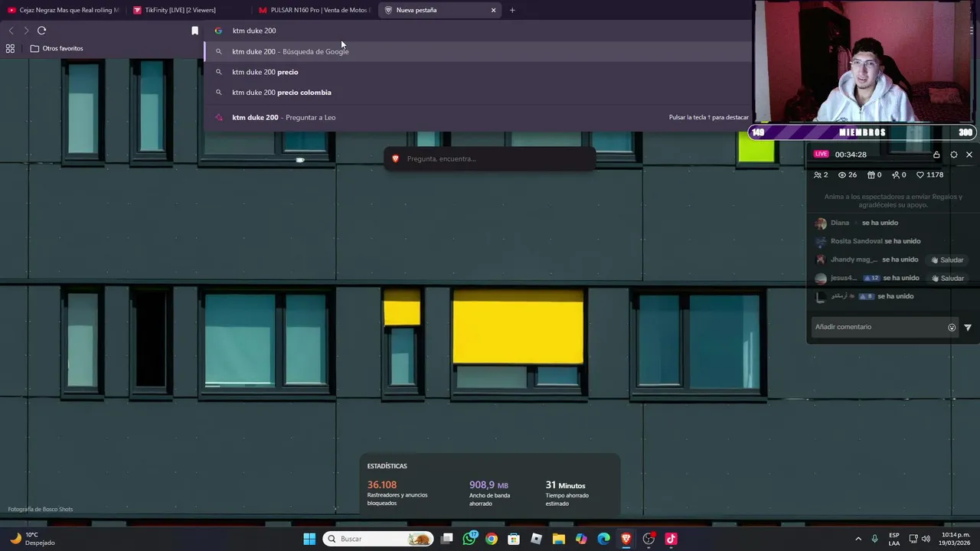Expand hidden system tray icons
The height and width of the screenshot is (551, 980).
858,539
